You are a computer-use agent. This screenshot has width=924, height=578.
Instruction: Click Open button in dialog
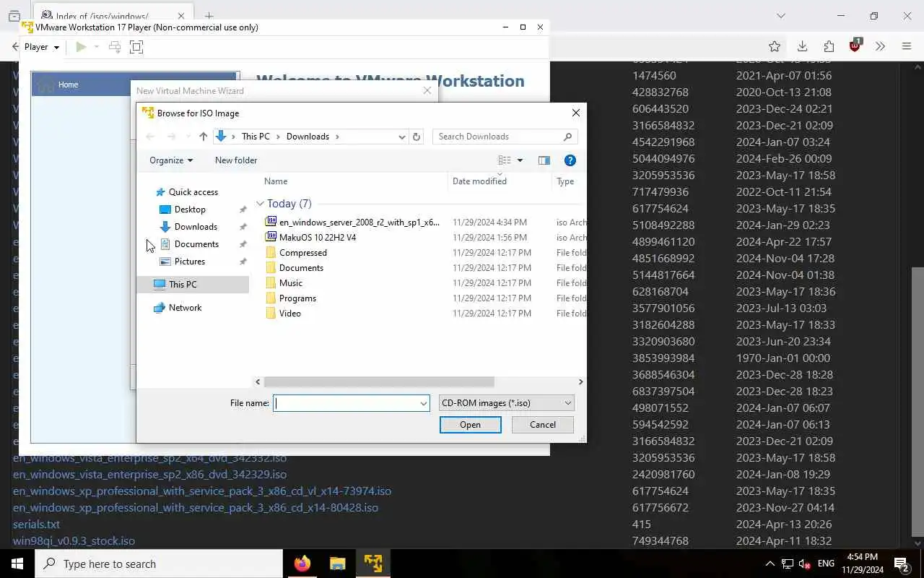click(x=471, y=425)
